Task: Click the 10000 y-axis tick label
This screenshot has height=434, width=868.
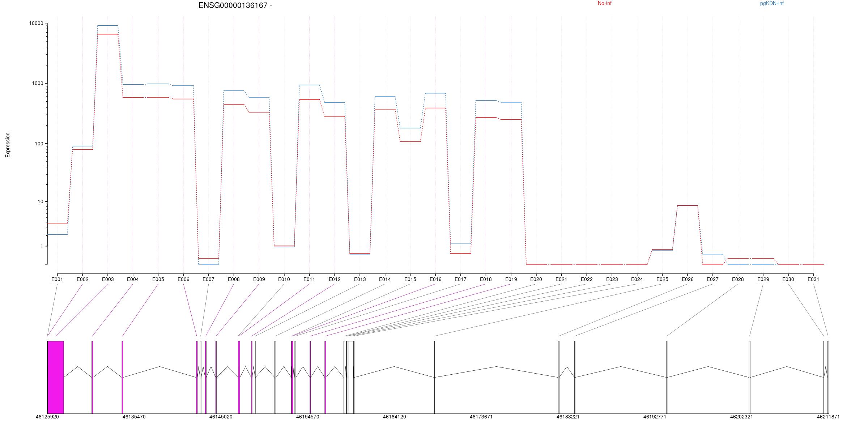Action: [x=36, y=24]
